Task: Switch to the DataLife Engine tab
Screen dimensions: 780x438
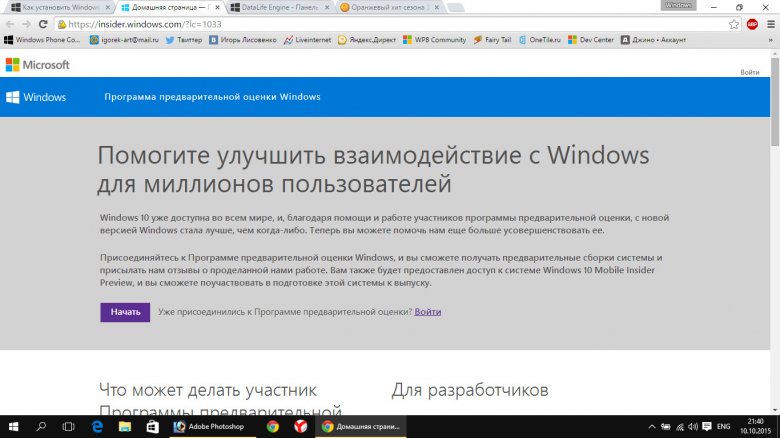Action: pos(280,7)
